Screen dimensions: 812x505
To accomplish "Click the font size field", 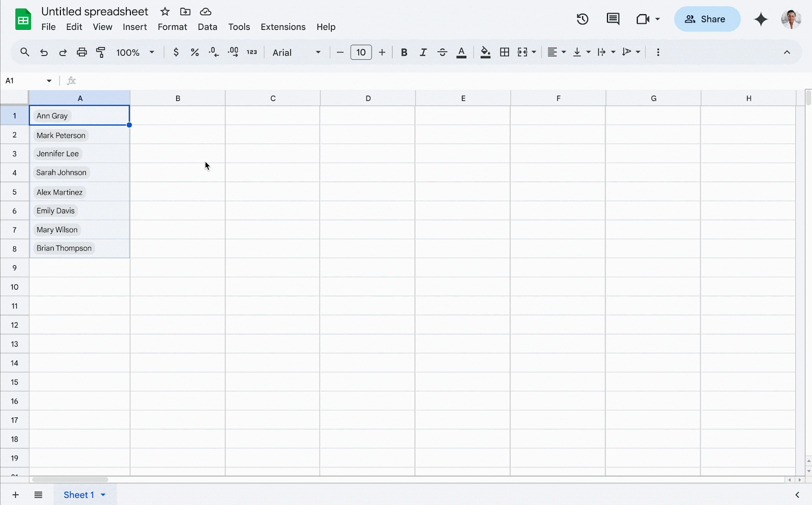I will pyautogui.click(x=361, y=52).
